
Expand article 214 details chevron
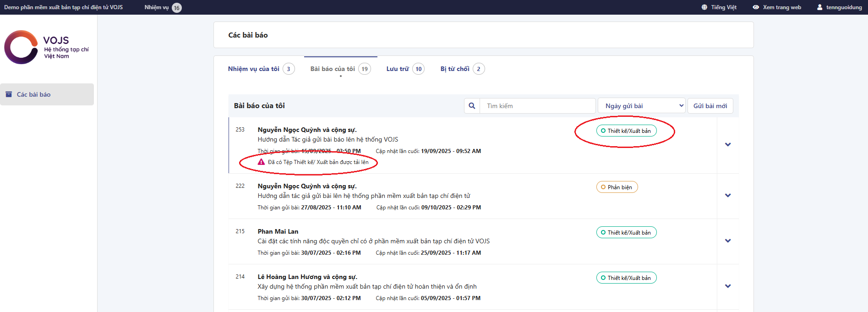click(x=727, y=286)
